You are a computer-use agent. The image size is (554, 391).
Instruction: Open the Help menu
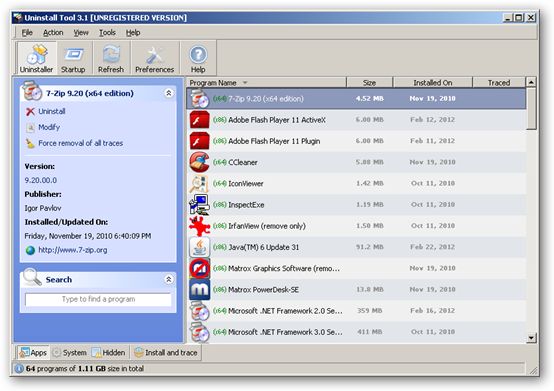point(133,32)
